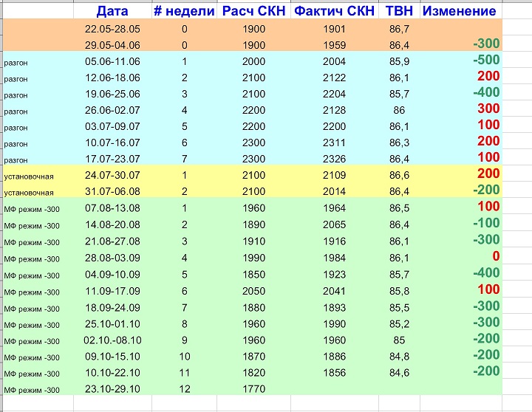Select cell with value 1856
The image size is (532, 412).
pyautogui.click(x=335, y=373)
